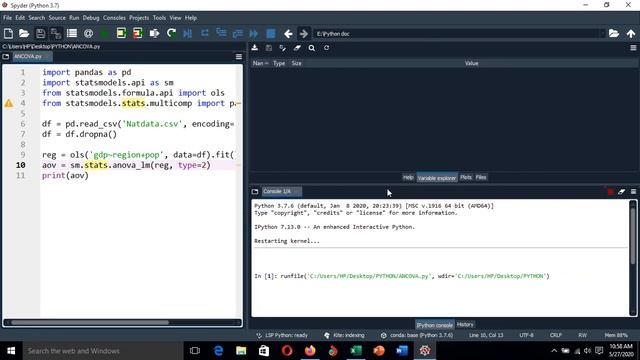This screenshot has height=360, width=640.
Task: Click the @ symbol finder icon
Action: click(x=88, y=33)
